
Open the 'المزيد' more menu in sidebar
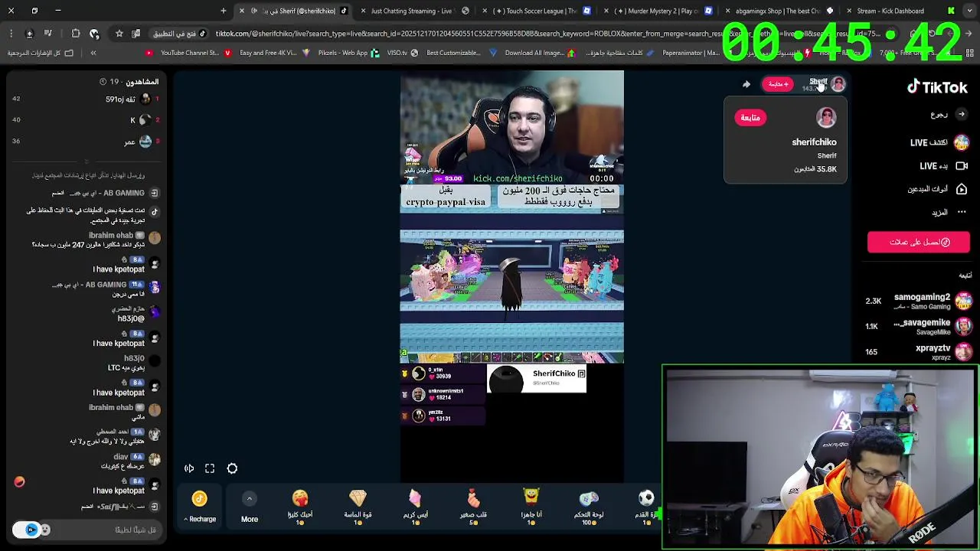(949, 212)
